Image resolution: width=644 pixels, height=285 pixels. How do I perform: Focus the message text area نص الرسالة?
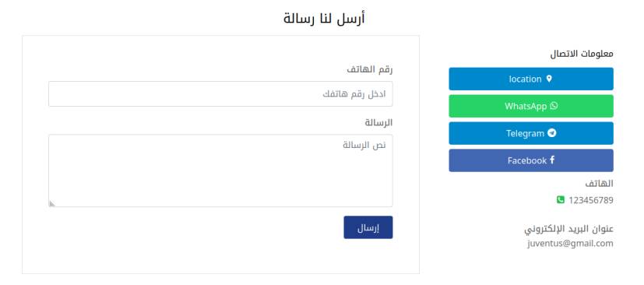click(x=220, y=171)
